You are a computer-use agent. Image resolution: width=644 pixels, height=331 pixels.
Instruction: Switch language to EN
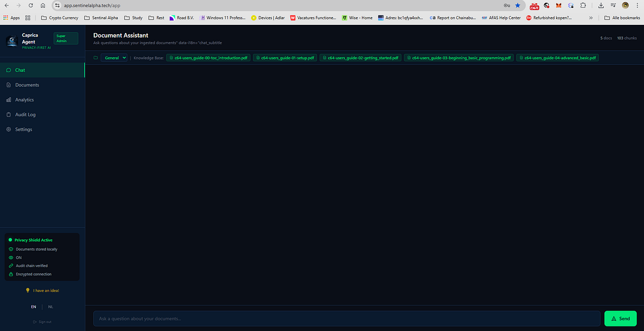[x=34, y=307]
